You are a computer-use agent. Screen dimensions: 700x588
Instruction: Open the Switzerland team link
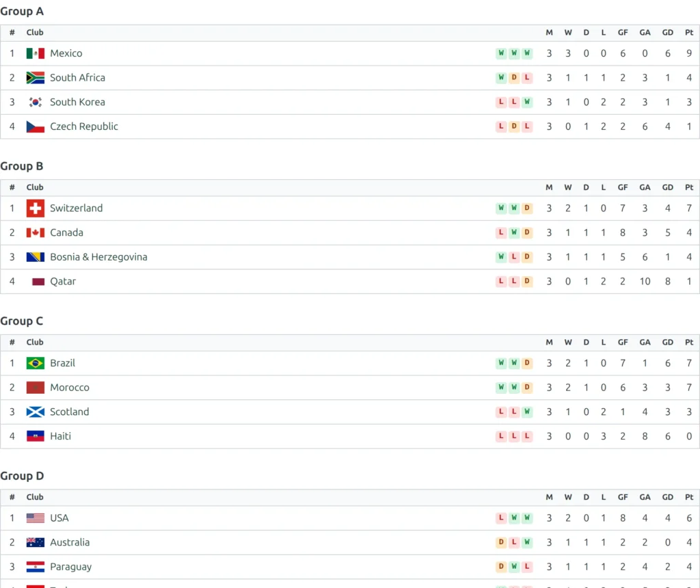pyautogui.click(x=77, y=209)
